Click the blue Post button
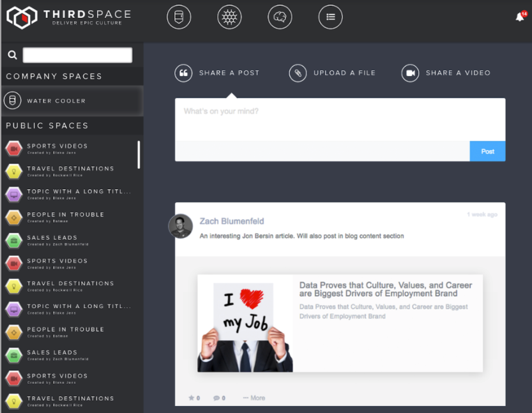Image resolution: width=532 pixels, height=413 pixels. (487, 151)
